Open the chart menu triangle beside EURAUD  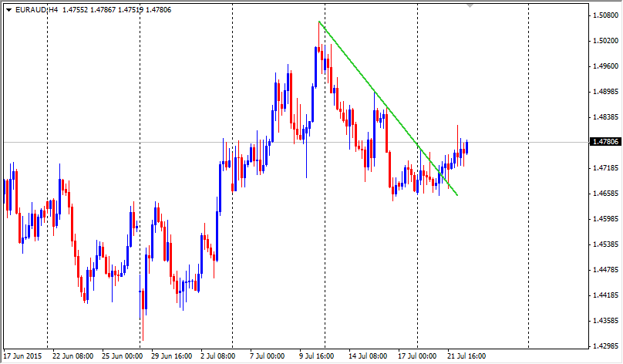pos(8,10)
